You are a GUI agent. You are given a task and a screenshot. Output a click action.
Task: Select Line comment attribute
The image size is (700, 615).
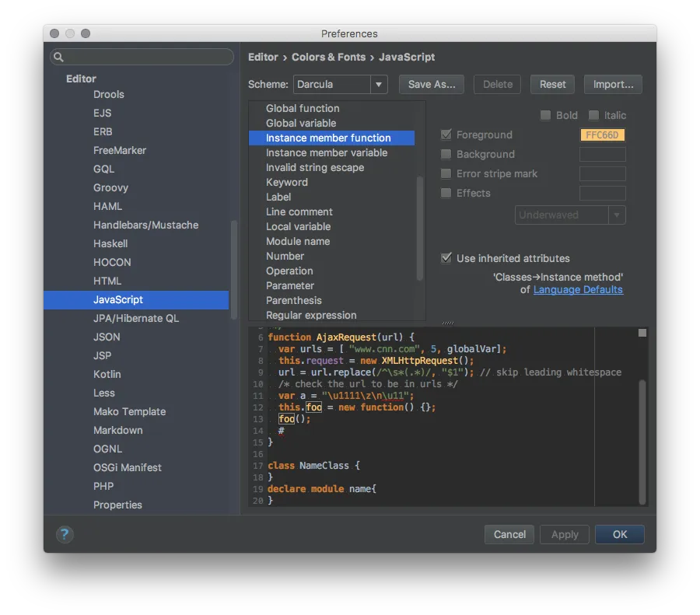tap(299, 211)
